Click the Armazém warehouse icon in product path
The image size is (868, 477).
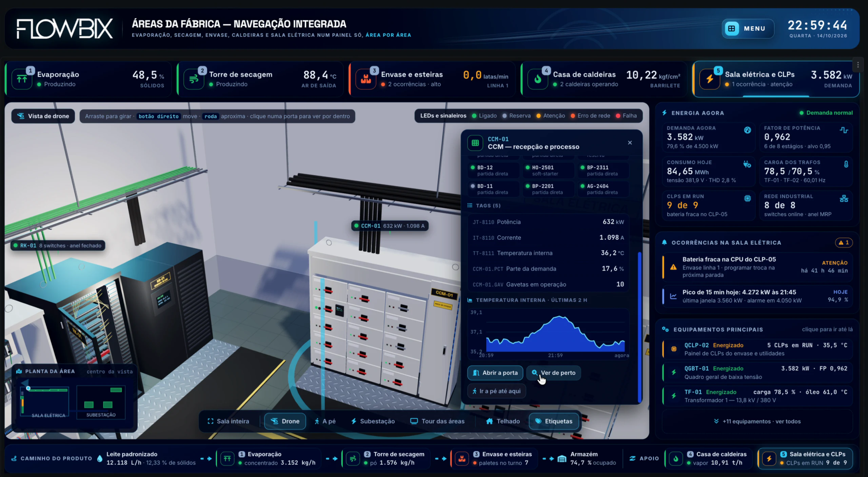[562, 459]
